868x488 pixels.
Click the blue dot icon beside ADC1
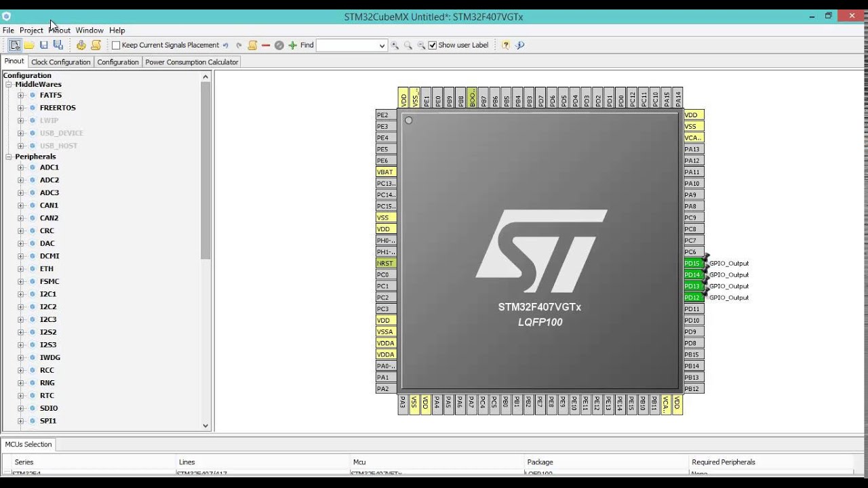[x=32, y=167]
